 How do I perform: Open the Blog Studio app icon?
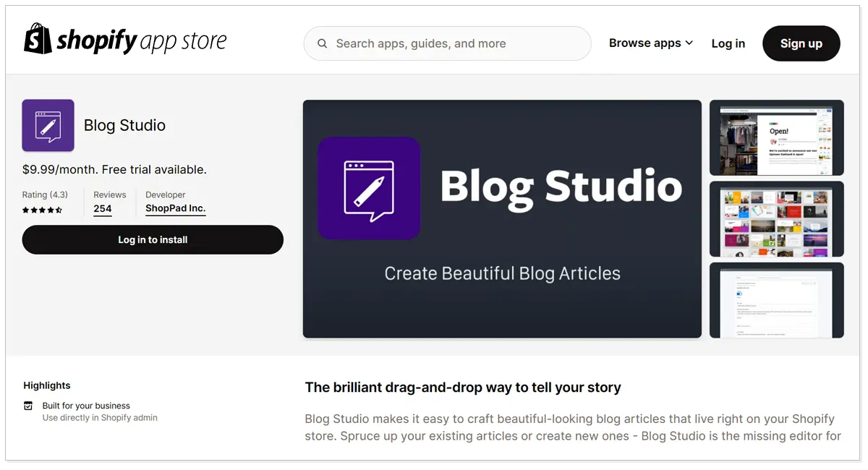[x=48, y=125]
